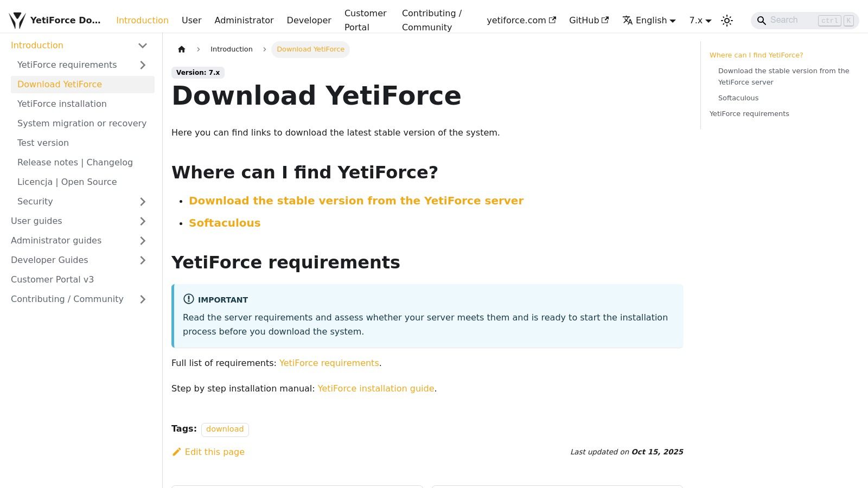868x488 pixels.
Task: Collapse the Introduction sidebar section
Action: pos(143,46)
